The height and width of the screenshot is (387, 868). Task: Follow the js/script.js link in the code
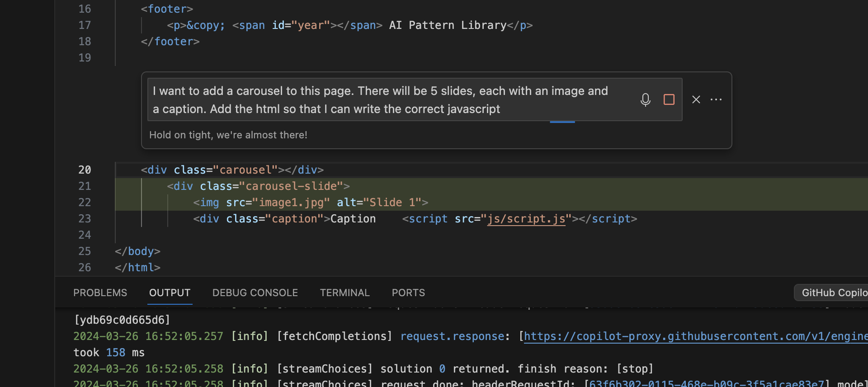point(526,219)
